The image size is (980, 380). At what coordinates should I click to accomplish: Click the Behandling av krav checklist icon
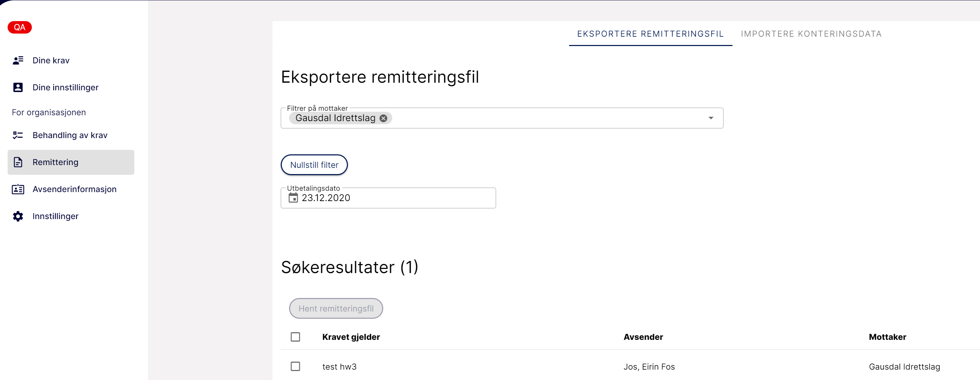click(18, 135)
